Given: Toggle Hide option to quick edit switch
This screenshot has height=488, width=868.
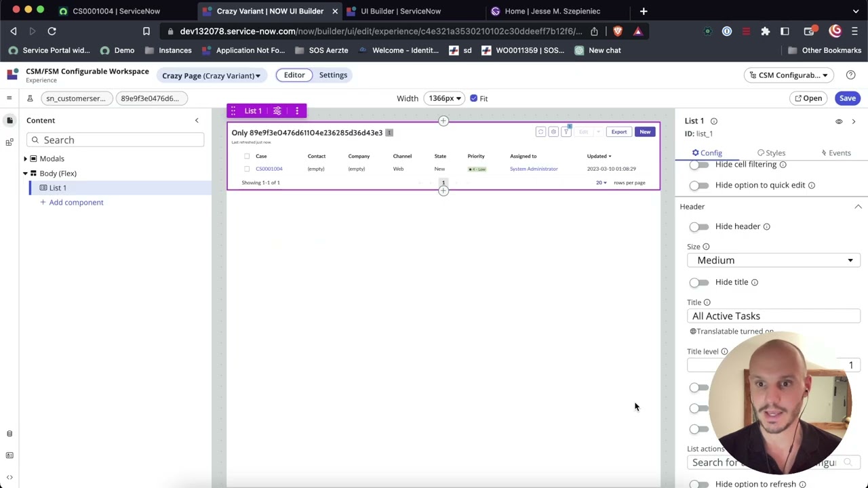Looking at the screenshot, I should [x=698, y=185].
